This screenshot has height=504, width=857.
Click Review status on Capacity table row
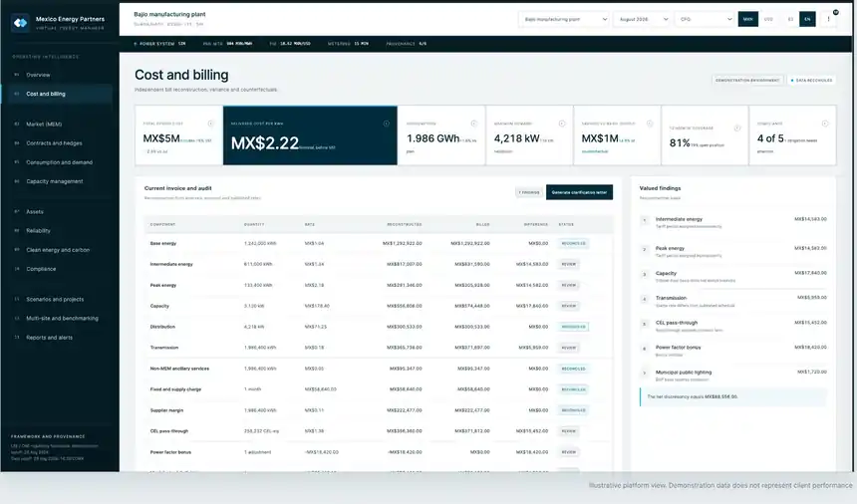pyautogui.click(x=569, y=306)
